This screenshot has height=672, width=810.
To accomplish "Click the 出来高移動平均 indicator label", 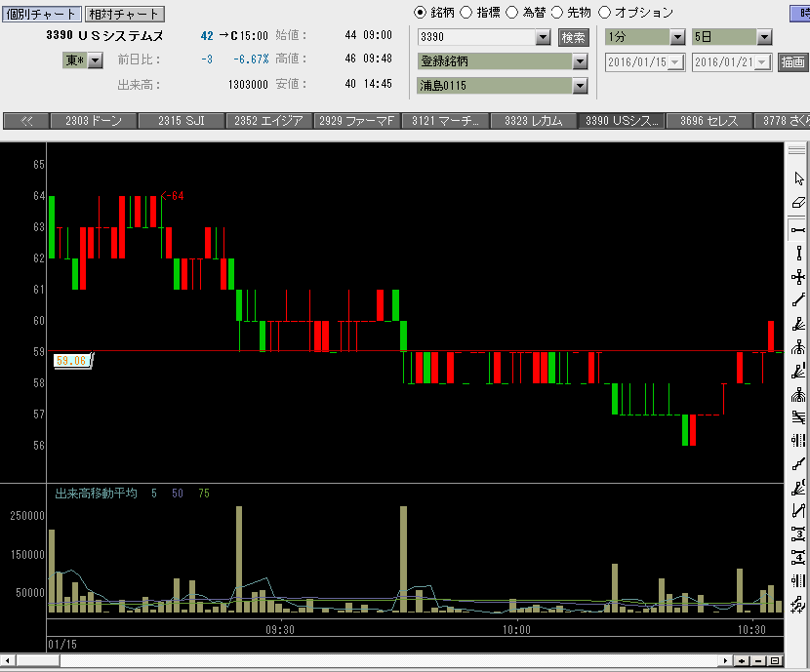I will tap(96, 494).
